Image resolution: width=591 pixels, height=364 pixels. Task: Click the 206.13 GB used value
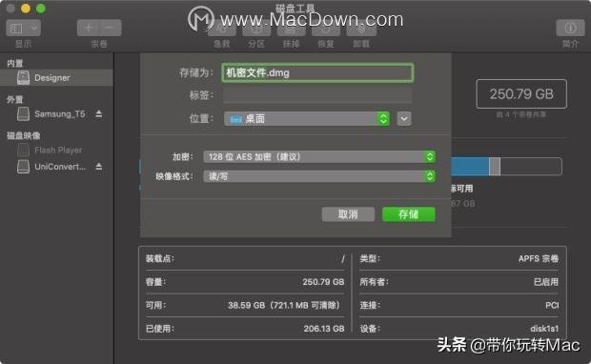tap(324, 329)
